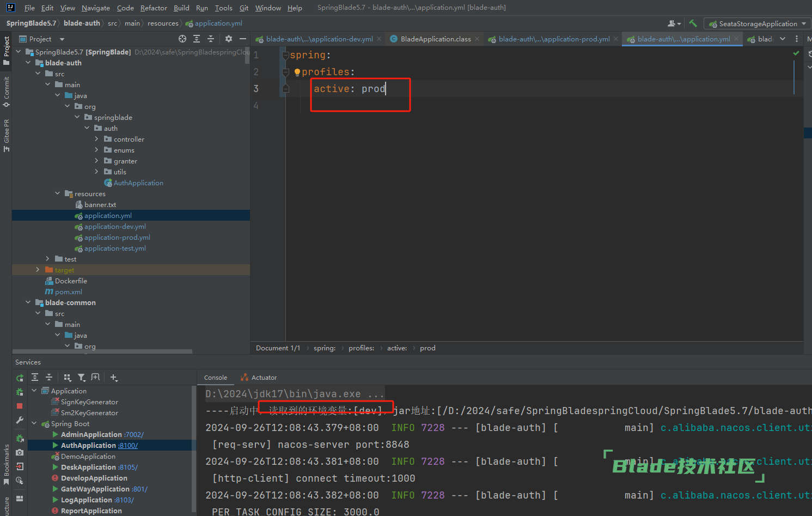This screenshot has height=516, width=812.
Task: Expand the controller package folder
Action: 96,139
